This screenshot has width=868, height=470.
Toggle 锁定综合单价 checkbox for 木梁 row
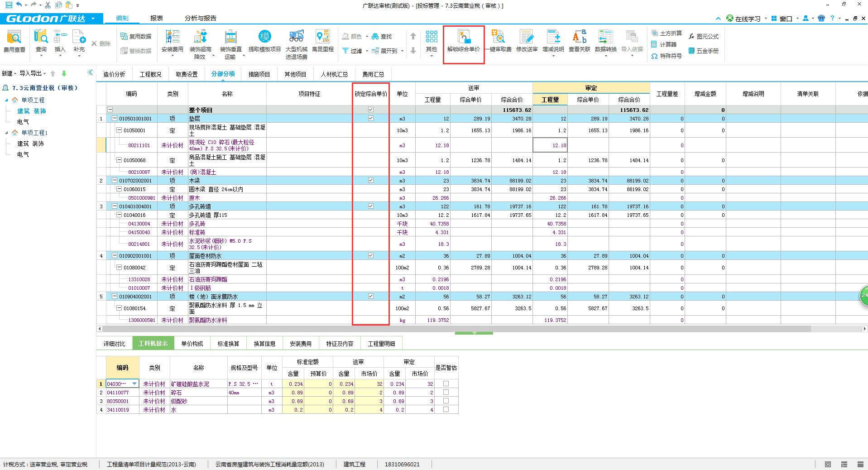pyautogui.click(x=371, y=181)
